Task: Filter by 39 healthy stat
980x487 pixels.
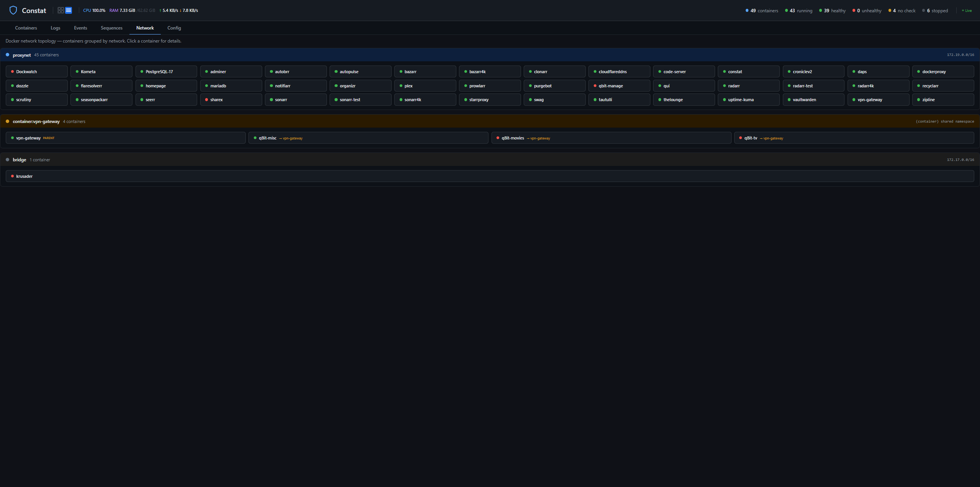Action: pyautogui.click(x=832, y=11)
